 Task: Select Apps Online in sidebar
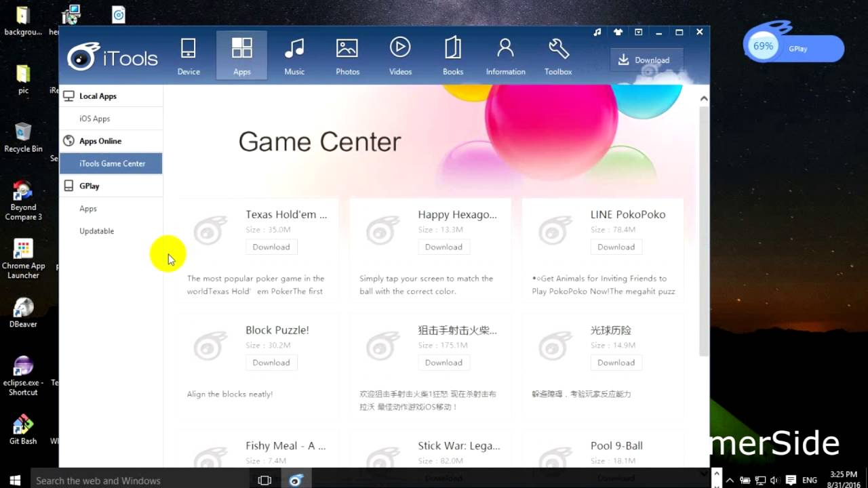[111, 141]
